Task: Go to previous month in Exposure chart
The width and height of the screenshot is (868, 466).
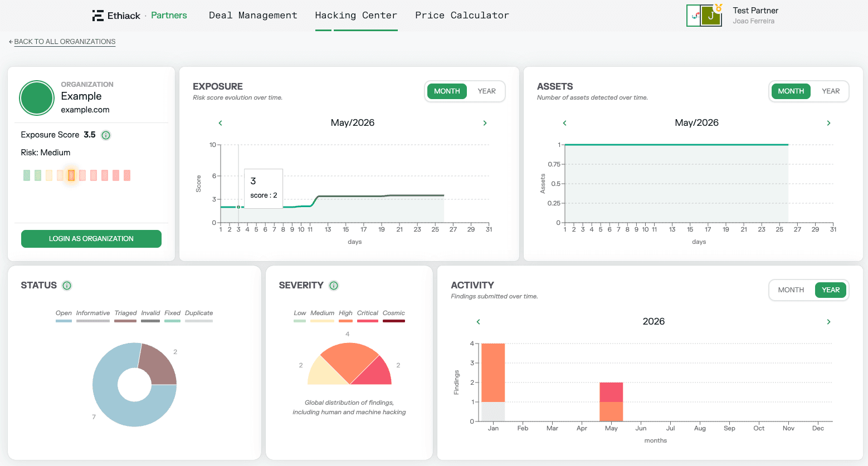Action: [x=221, y=123]
